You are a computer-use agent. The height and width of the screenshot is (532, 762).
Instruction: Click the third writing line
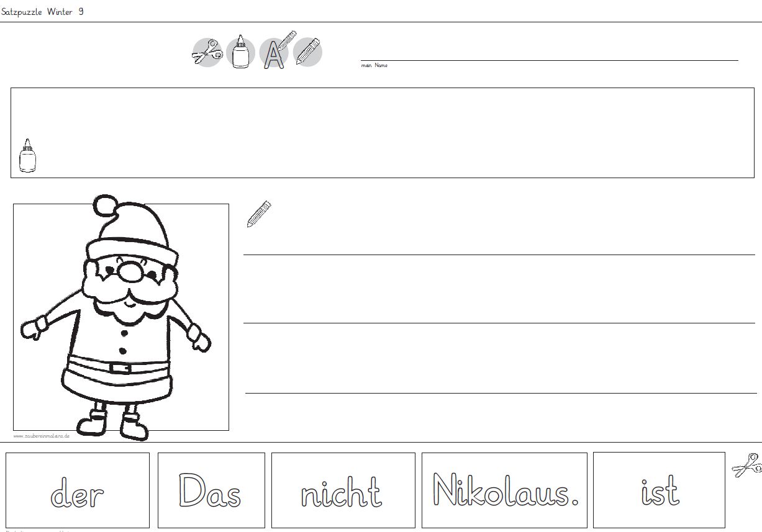[501, 393]
